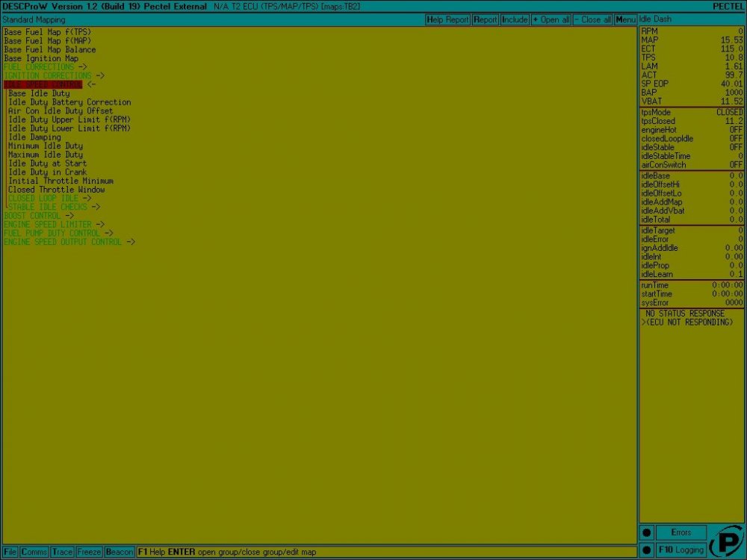Screen dimensions: 747x560
Task: Open the Menu from the top bar
Action: pos(625,19)
